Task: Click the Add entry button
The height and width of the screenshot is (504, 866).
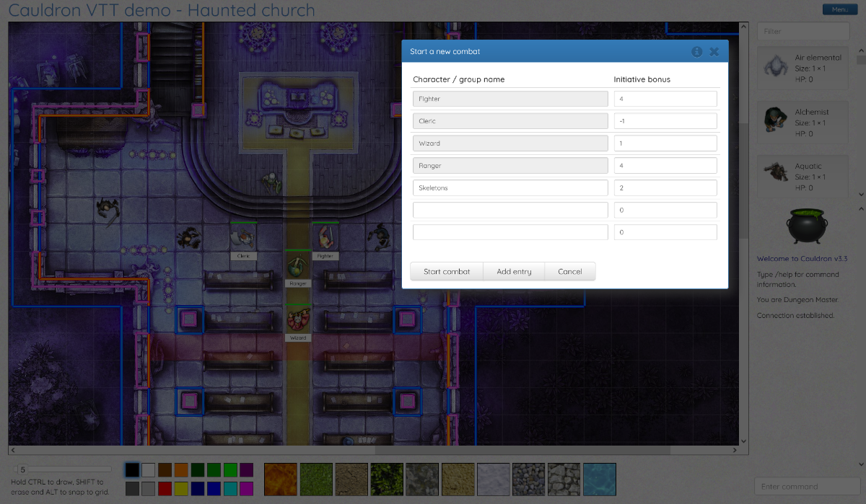Action: pos(514,272)
